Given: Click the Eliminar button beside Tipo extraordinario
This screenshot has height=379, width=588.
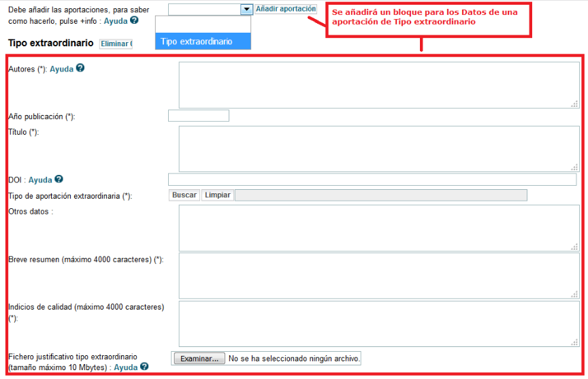Looking at the screenshot, I should click(116, 44).
